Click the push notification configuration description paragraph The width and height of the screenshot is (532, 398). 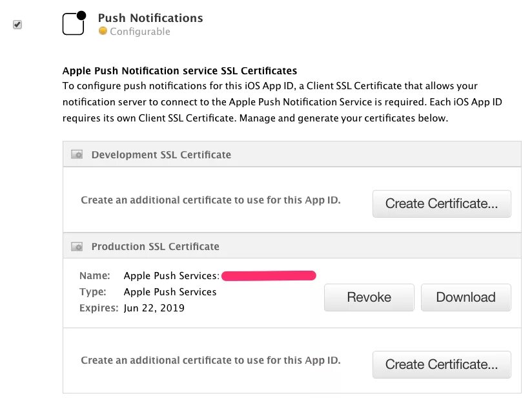(270, 102)
